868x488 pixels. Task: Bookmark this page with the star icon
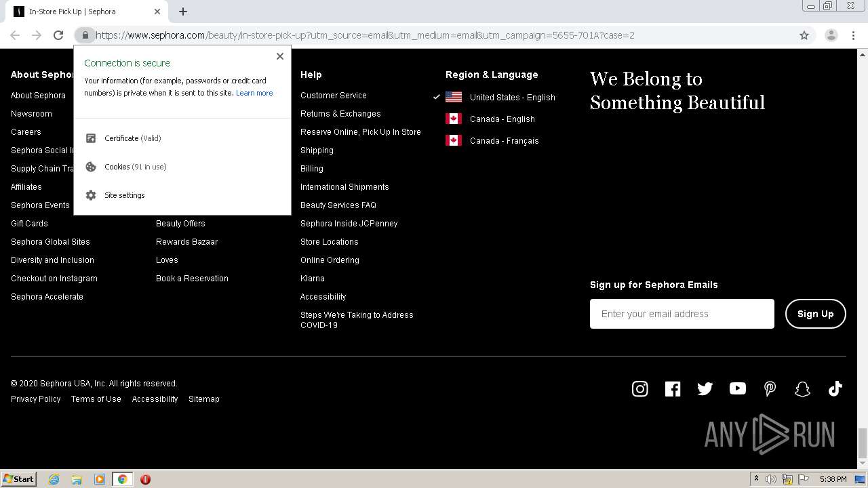coord(804,35)
